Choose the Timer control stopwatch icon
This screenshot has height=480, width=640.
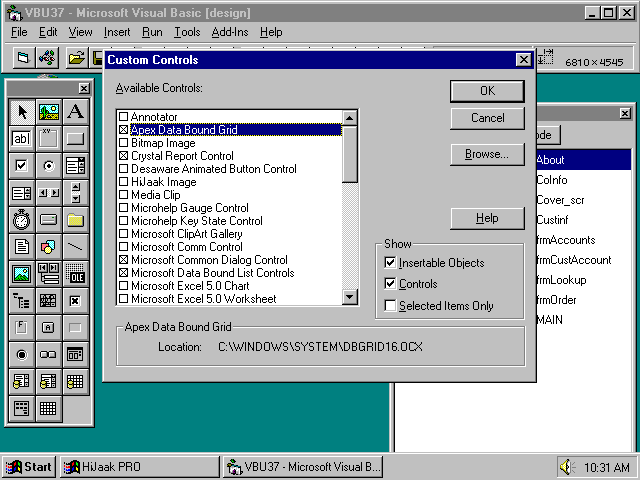point(21,220)
